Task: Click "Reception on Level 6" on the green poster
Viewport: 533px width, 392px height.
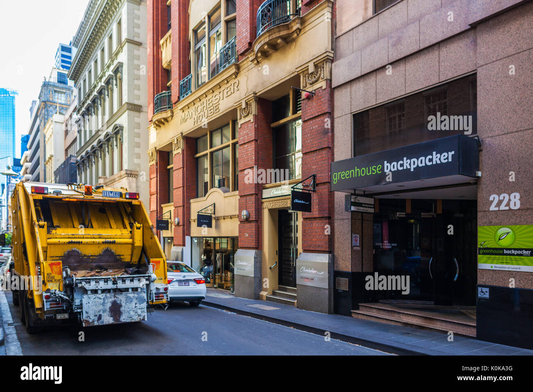Action: coord(507,268)
